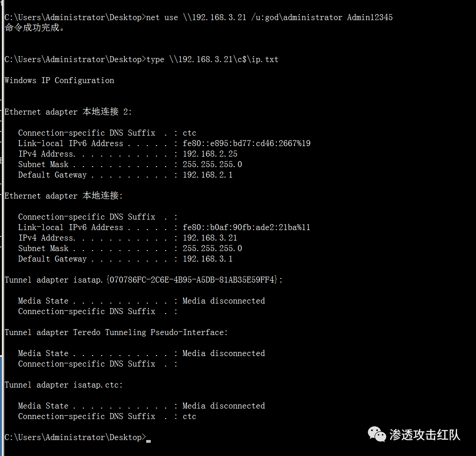Click the IPv6 address ending in 2667%19
The width and height of the screenshot is (476, 456).
pyautogui.click(x=246, y=143)
